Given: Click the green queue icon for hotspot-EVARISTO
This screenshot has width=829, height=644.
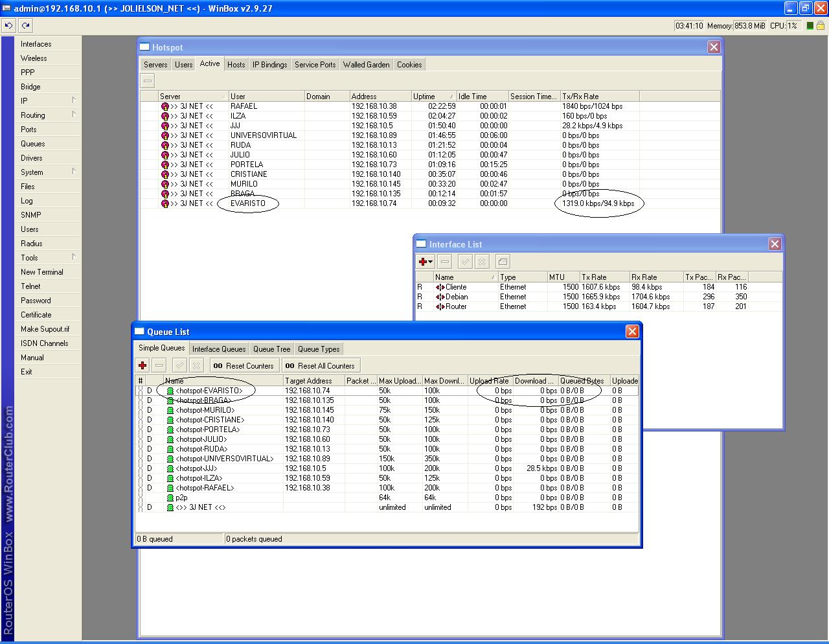Looking at the screenshot, I should (x=170, y=391).
